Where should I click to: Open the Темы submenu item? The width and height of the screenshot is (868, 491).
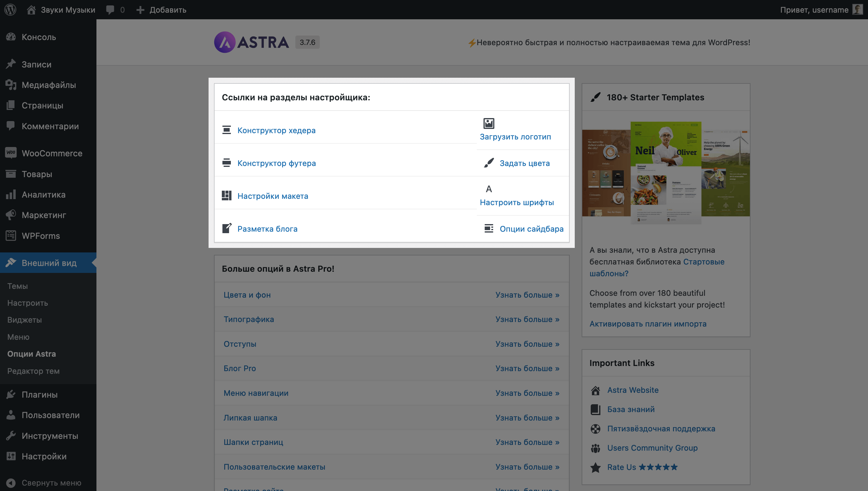(x=17, y=286)
